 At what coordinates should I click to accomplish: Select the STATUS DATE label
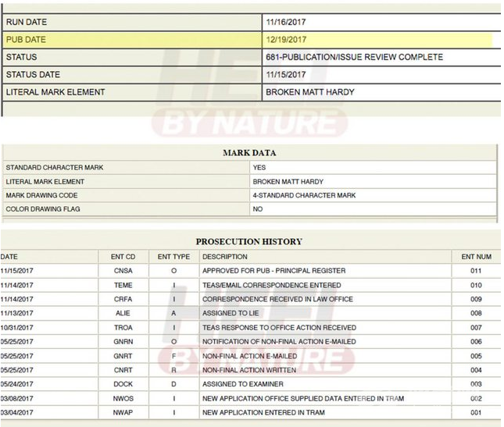(x=33, y=74)
